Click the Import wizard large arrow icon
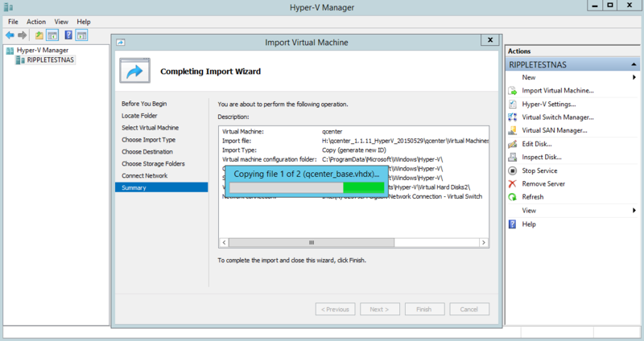The width and height of the screenshot is (644, 341). [x=134, y=71]
